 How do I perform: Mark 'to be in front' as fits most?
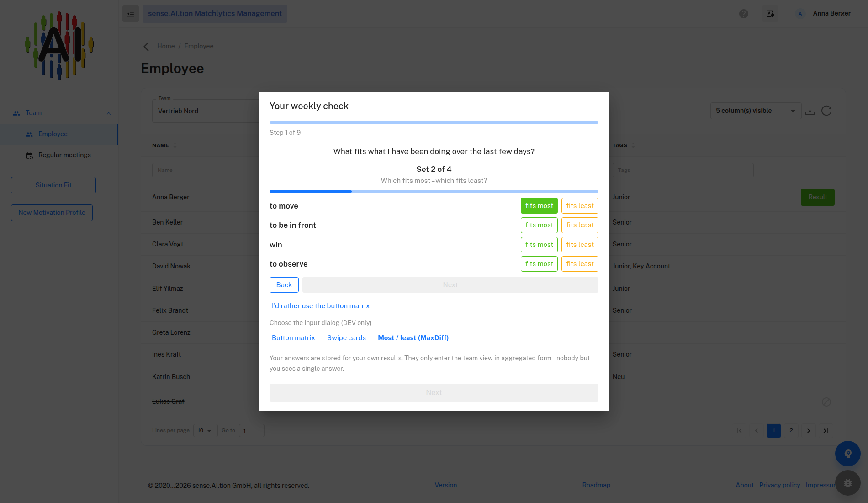point(539,225)
